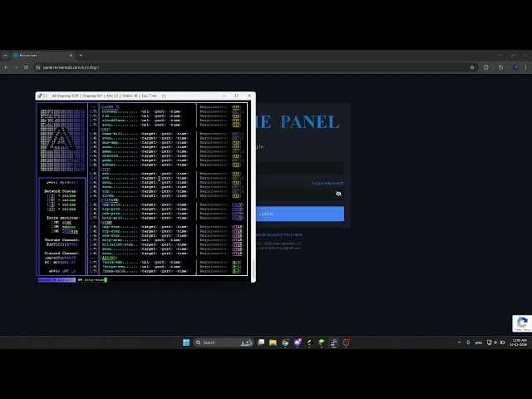Open a new browser tab with the plus

coord(81,56)
